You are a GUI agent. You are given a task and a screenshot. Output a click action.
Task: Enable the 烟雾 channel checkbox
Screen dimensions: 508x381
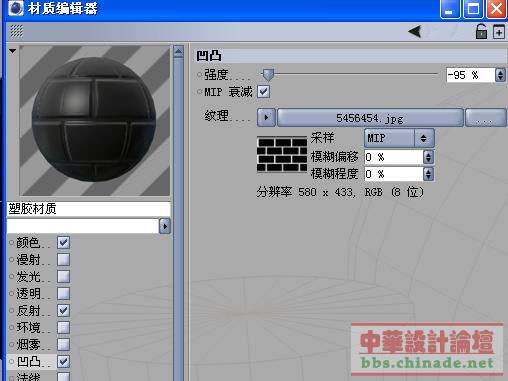tap(63, 345)
